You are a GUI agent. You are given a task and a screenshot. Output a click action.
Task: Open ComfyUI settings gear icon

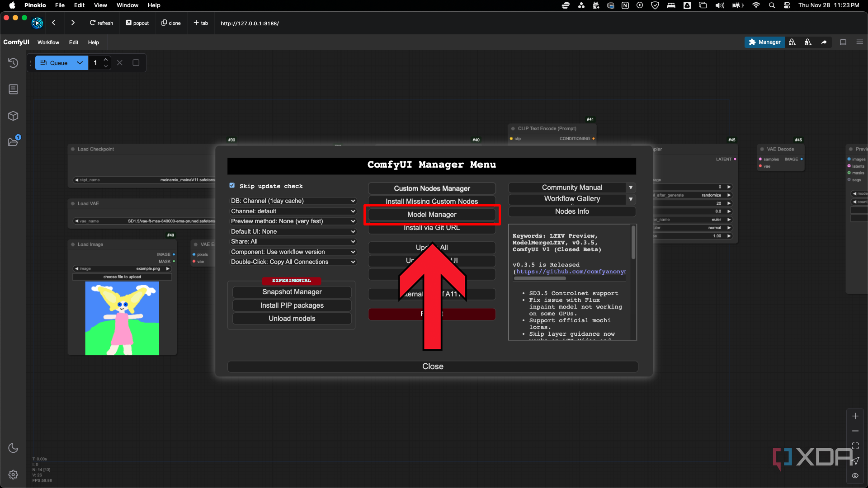[13, 474]
